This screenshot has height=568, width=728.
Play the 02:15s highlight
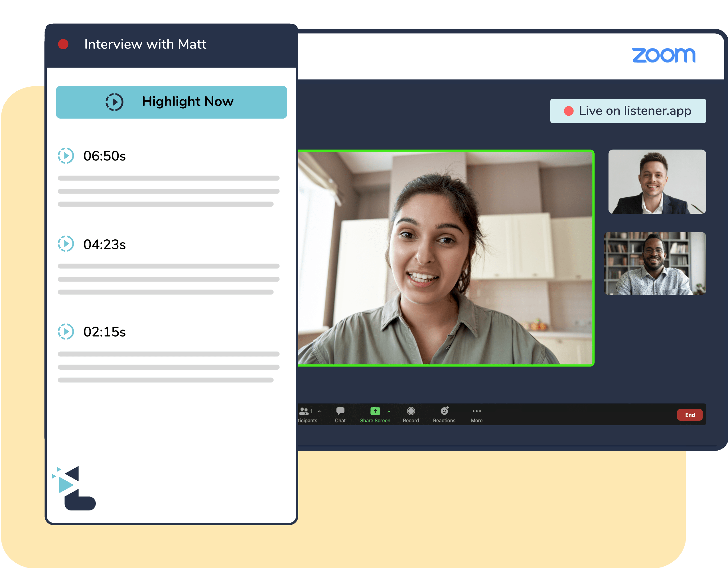(x=66, y=331)
